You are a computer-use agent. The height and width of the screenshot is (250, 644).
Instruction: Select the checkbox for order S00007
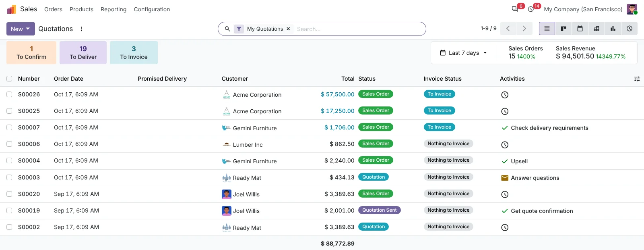pyautogui.click(x=9, y=127)
